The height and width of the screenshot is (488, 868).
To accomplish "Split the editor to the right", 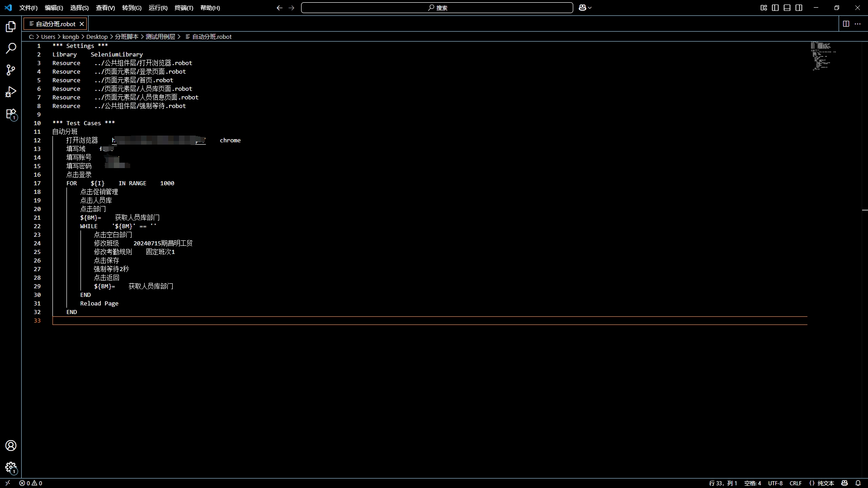I will [846, 24].
